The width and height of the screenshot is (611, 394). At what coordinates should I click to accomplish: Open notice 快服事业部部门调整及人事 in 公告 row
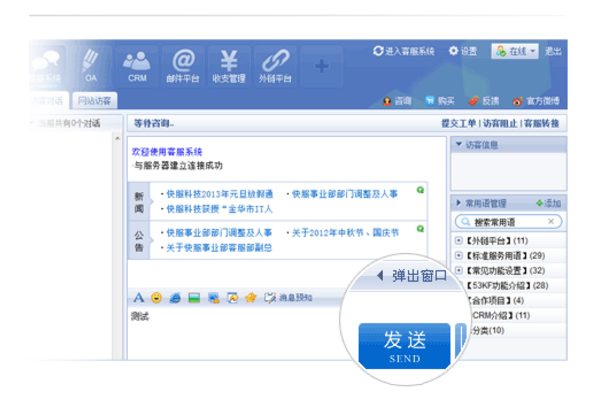[x=219, y=233]
